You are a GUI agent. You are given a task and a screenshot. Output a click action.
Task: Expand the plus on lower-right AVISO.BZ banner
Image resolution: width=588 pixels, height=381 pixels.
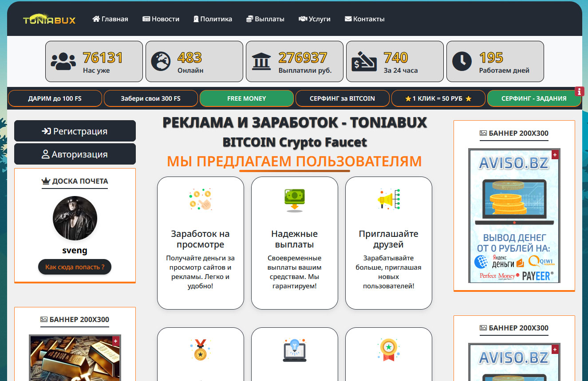pos(555,350)
